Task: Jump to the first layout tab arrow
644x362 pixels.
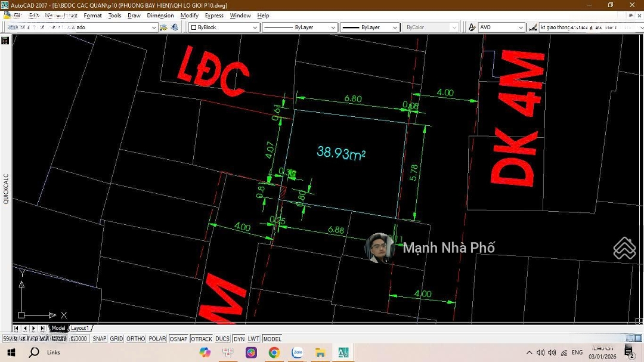Action: click(x=17, y=329)
